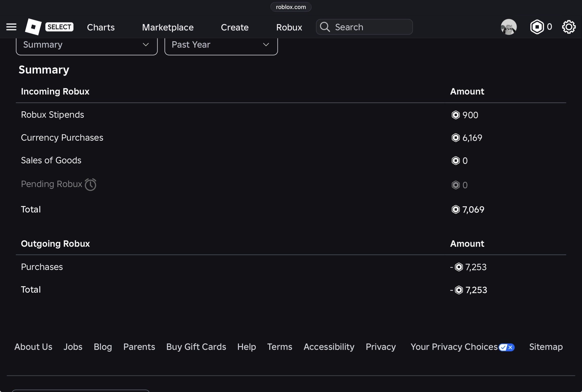582x392 pixels.
Task: Visit the Blog footer link
Action: pyautogui.click(x=103, y=347)
